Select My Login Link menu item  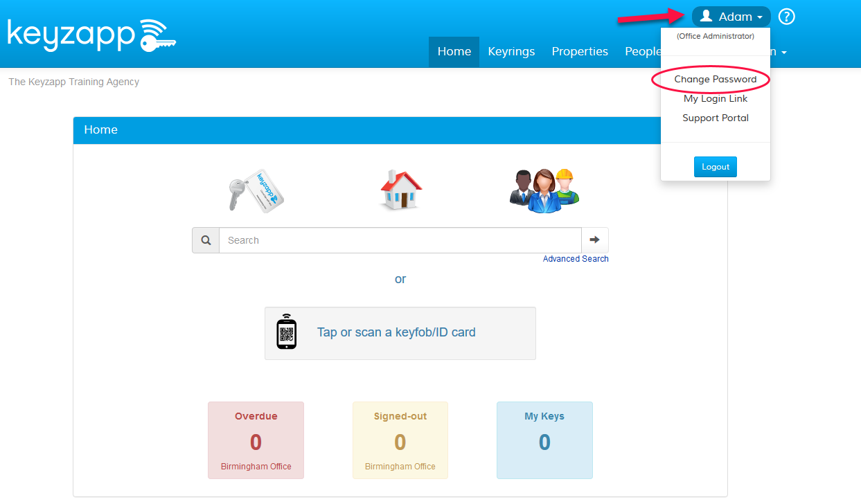tap(716, 98)
